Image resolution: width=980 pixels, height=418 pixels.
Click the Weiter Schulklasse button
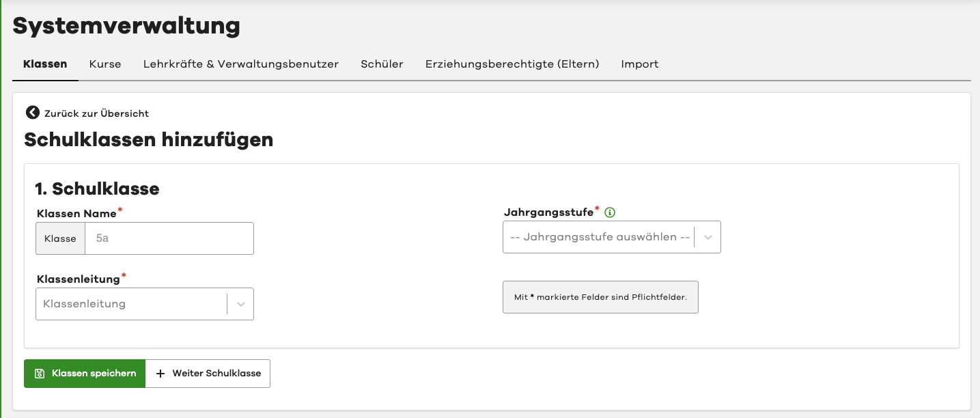[208, 374]
